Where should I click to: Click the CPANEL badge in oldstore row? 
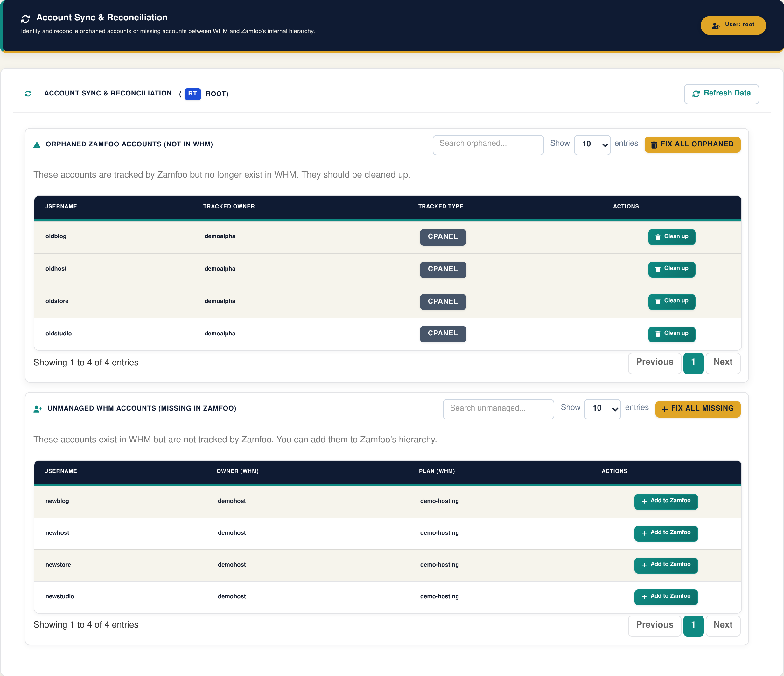(443, 302)
